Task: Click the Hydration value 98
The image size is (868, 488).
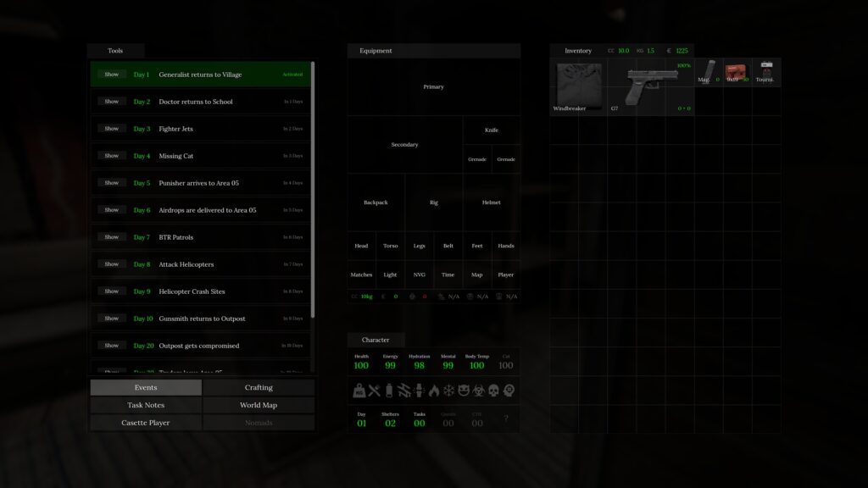Action: click(419, 365)
